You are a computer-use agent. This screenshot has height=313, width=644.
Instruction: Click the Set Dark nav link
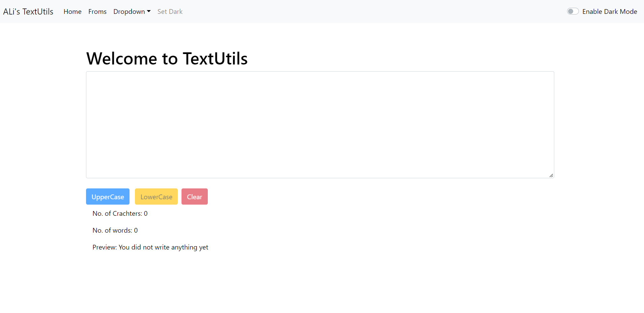(x=170, y=11)
